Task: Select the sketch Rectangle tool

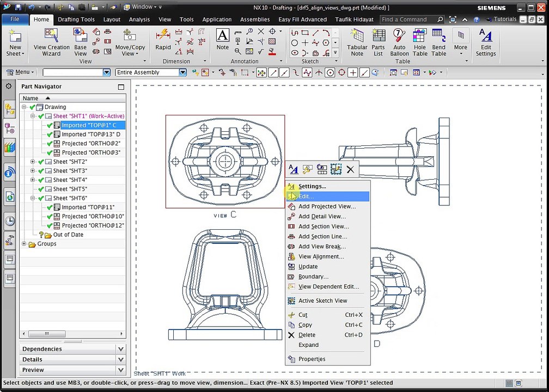Action: (305, 33)
